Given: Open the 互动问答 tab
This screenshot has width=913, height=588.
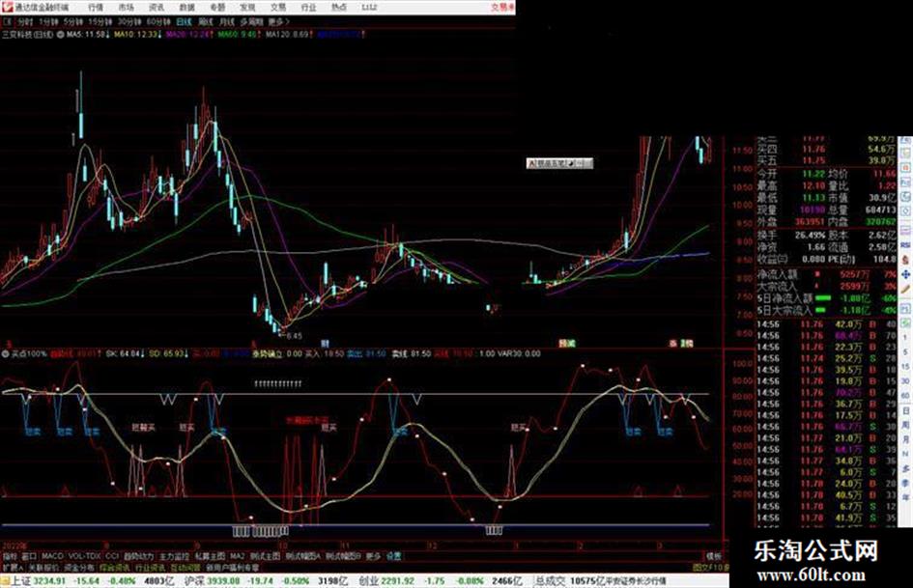Looking at the screenshot, I should [185, 567].
